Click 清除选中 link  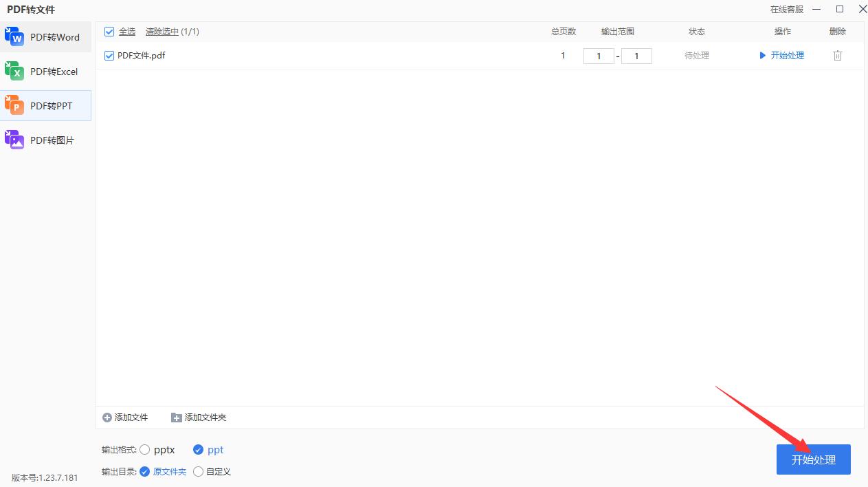[162, 32]
